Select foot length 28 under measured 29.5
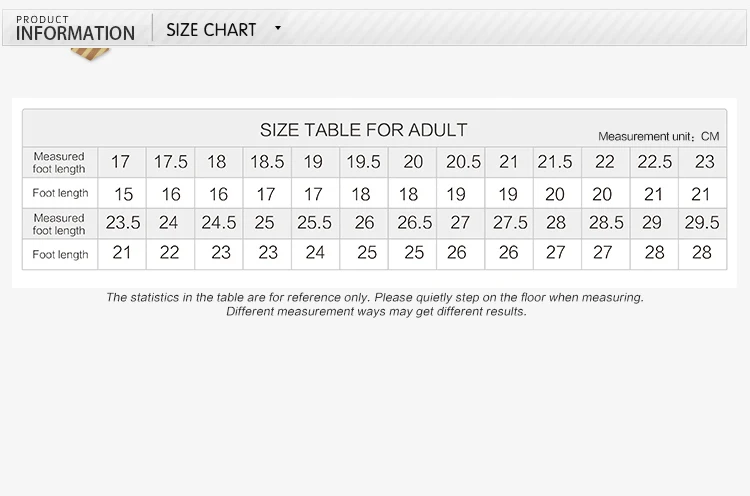 tap(702, 254)
